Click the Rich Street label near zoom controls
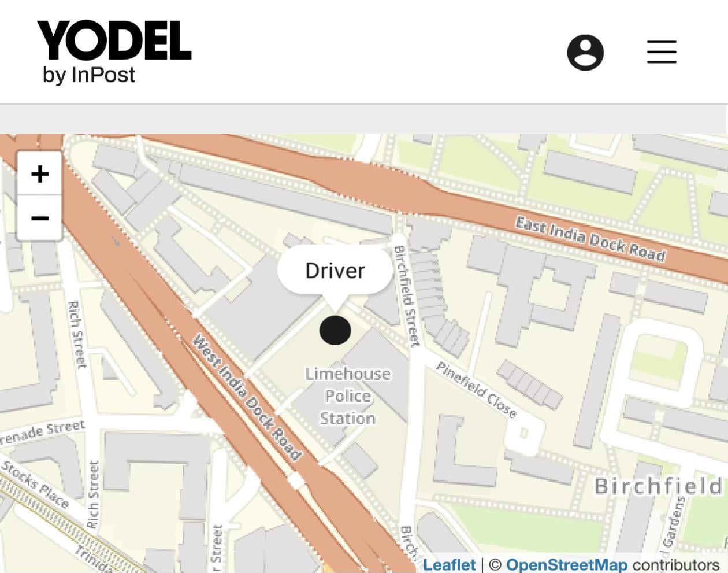The image size is (728, 573). 77,334
